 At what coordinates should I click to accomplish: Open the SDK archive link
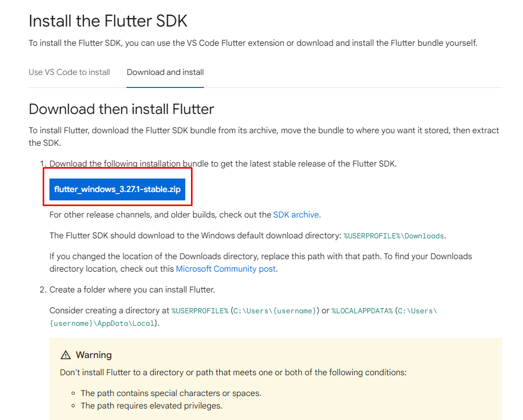[x=296, y=214]
